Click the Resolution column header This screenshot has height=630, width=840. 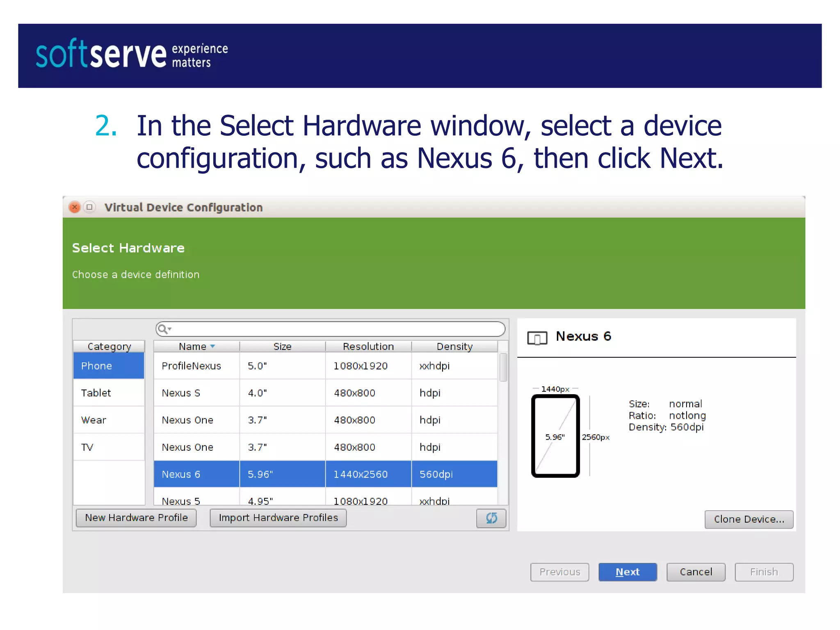pyautogui.click(x=368, y=347)
